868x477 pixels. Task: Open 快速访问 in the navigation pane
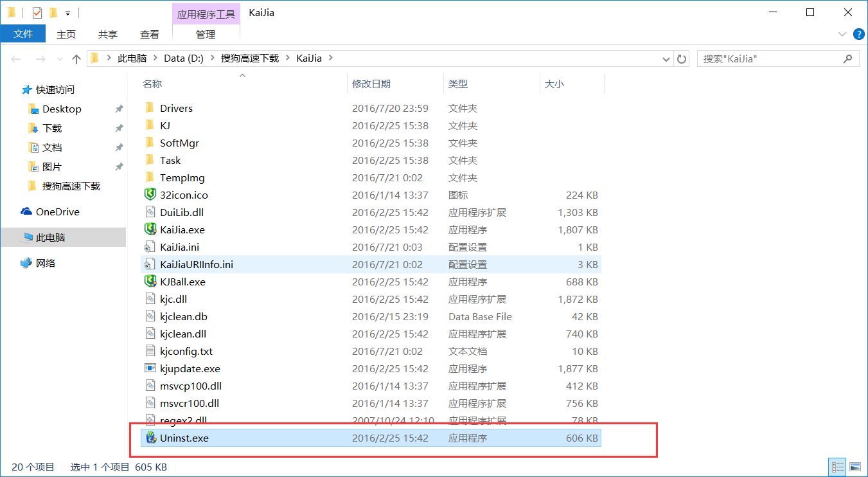point(55,89)
